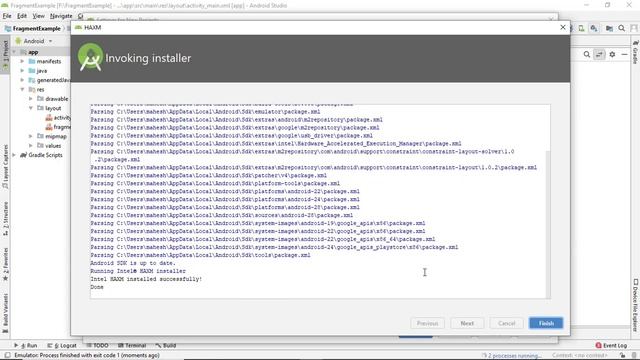
Task: Open the Gradle side panel tab
Action: [635, 51]
